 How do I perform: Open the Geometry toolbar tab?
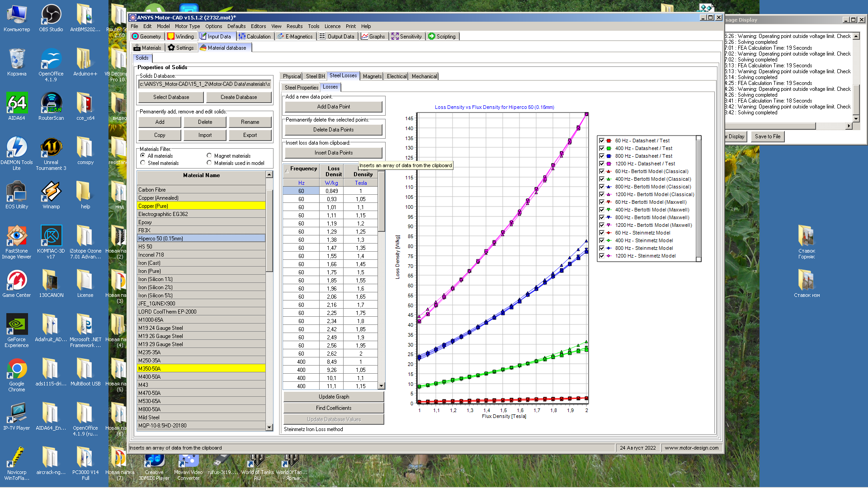pos(146,37)
